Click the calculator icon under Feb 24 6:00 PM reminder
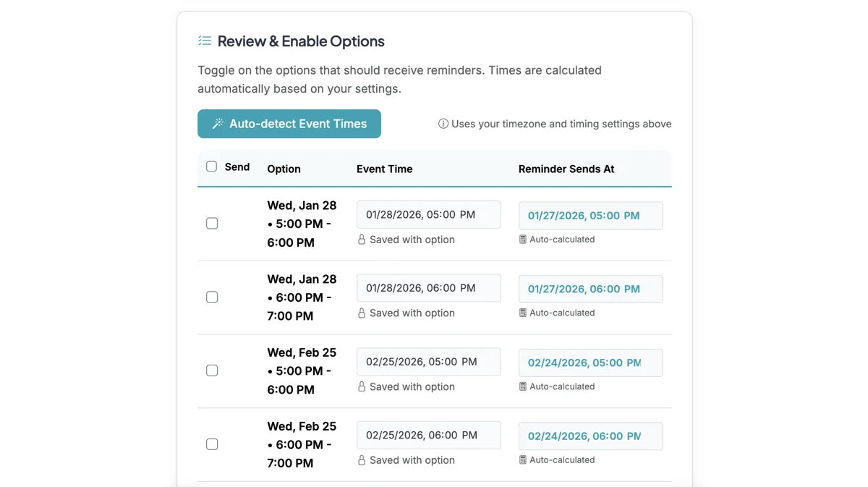This screenshot has width=868, height=487. tap(523, 460)
